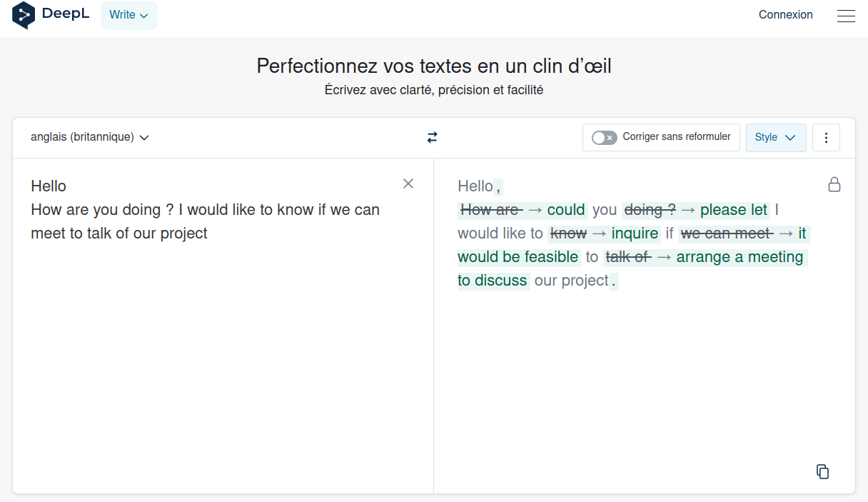The height and width of the screenshot is (502, 868).
Task: Expand the Write product dropdown
Action: tap(129, 15)
